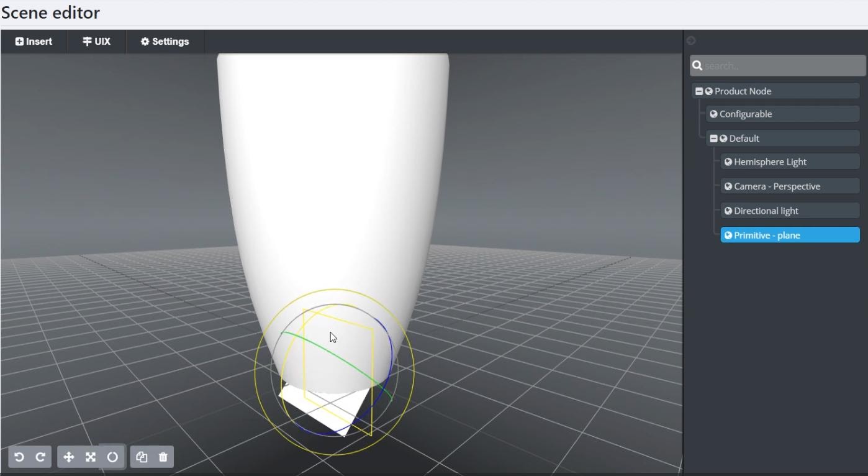The image size is (868, 476).
Task: Select the Hemisphere Light node
Action: (x=790, y=162)
